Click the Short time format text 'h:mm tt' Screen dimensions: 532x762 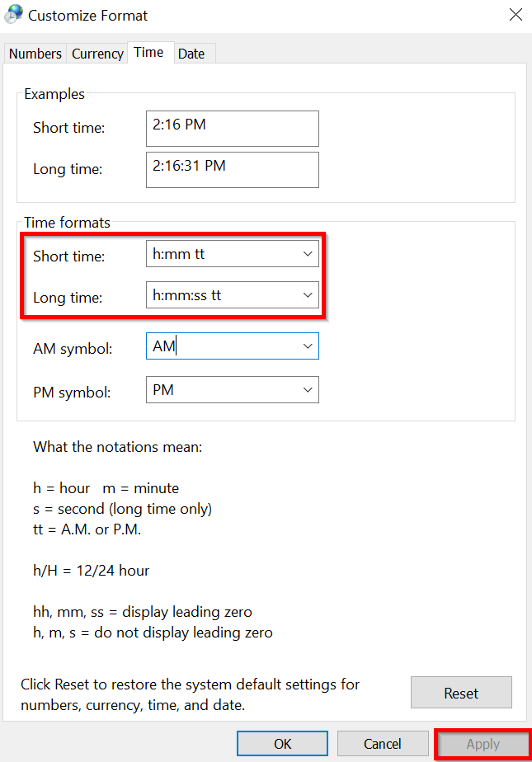(179, 255)
